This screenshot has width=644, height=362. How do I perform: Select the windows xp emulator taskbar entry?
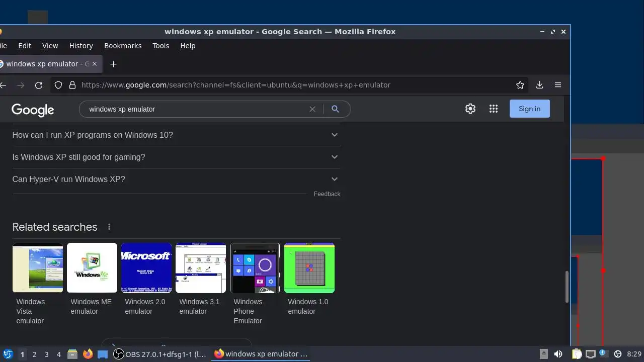(261, 354)
